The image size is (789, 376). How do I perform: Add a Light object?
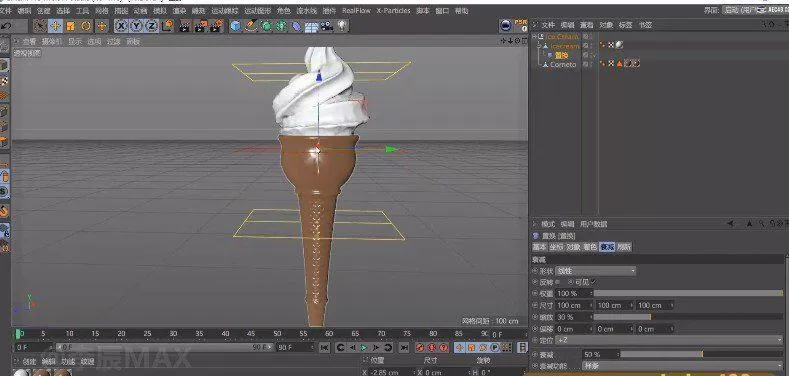(343, 26)
